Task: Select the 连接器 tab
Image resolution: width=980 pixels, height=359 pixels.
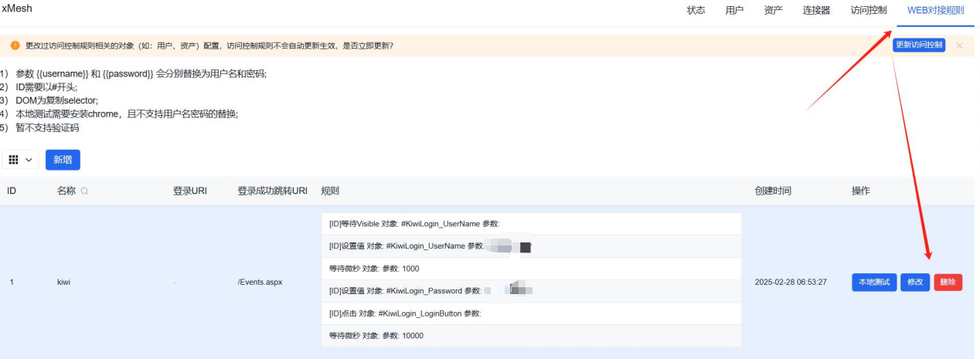Action: [816, 11]
